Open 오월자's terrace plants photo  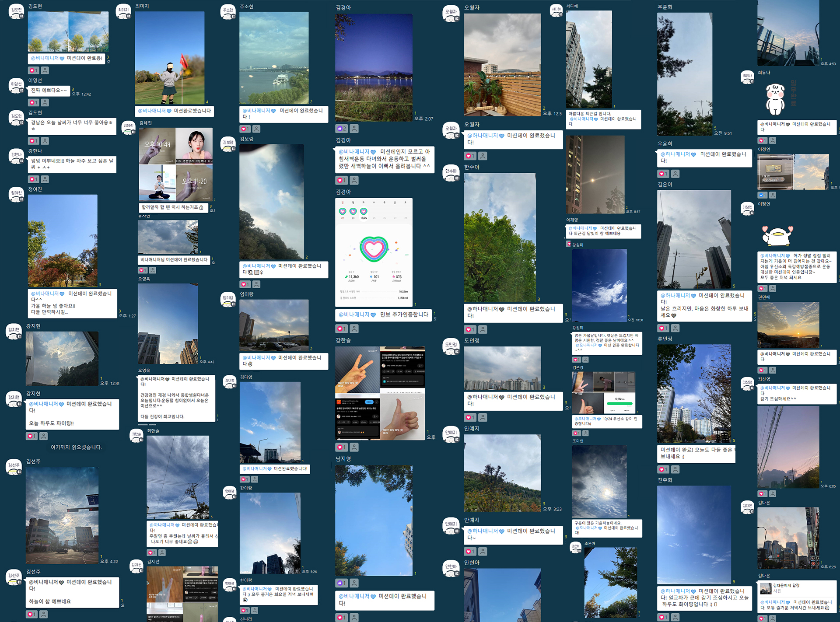[502, 65]
